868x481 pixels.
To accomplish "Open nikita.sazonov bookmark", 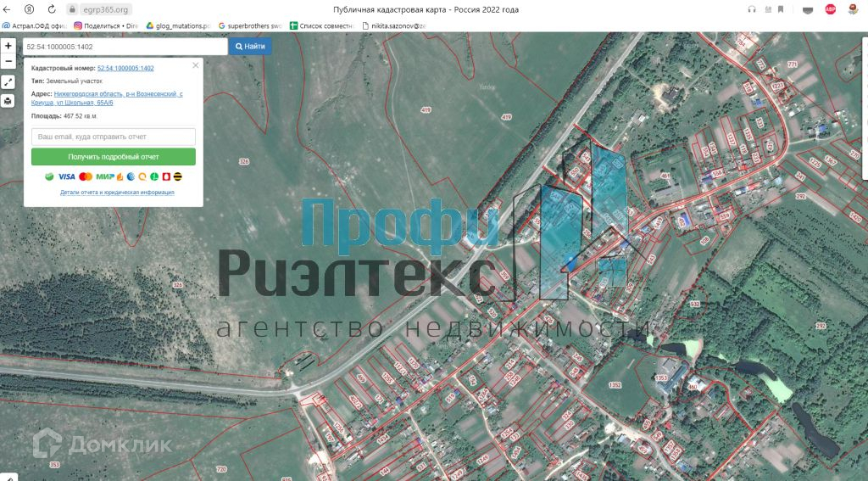I will tap(394, 25).
